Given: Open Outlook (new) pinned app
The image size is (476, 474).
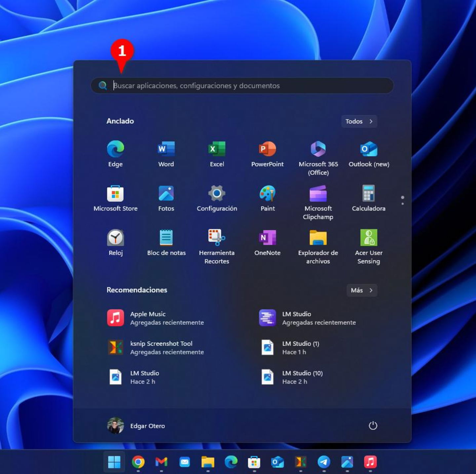Looking at the screenshot, I should coord(369,154).
